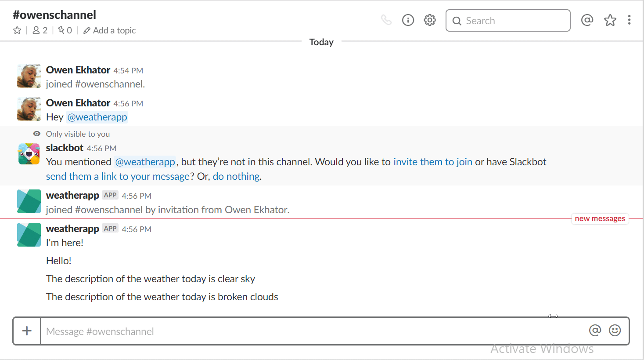This screenshot has width=644, height=360.
Task: Click the 4:54 PM timestamp
Action: (x=128, y=70)
